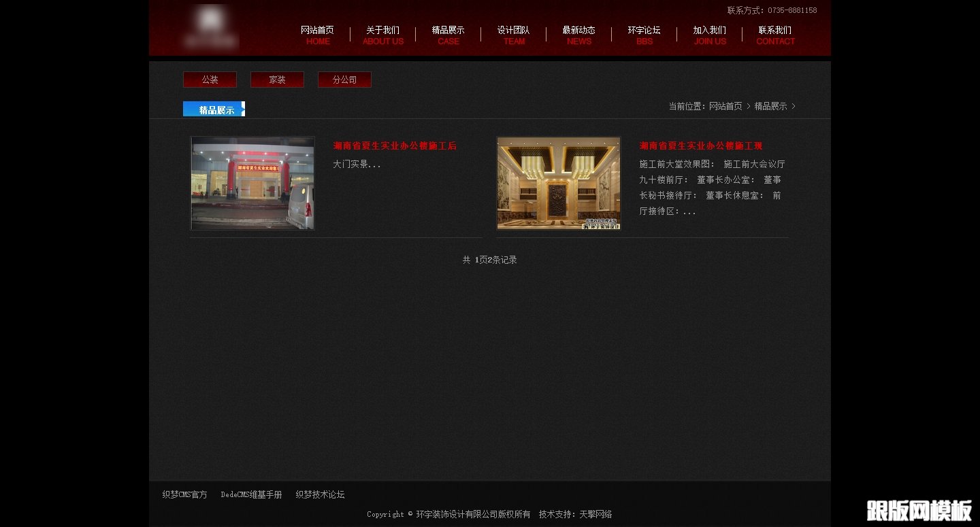Open article 湖南省夏生实业办公楼施工现
This screenshot has width=980, height=527.
click(x=700, y=146)
